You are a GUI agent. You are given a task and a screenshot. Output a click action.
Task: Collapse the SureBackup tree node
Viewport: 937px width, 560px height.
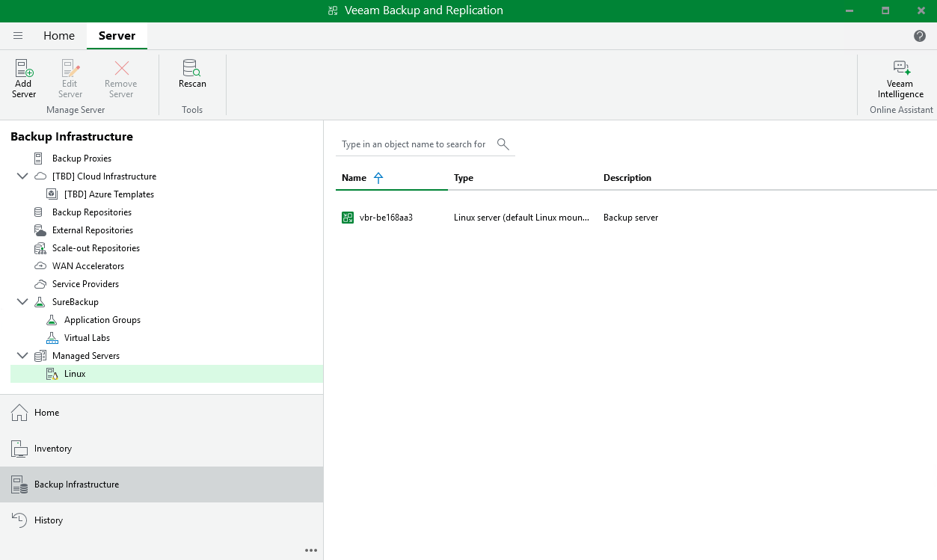pos(22,302)
